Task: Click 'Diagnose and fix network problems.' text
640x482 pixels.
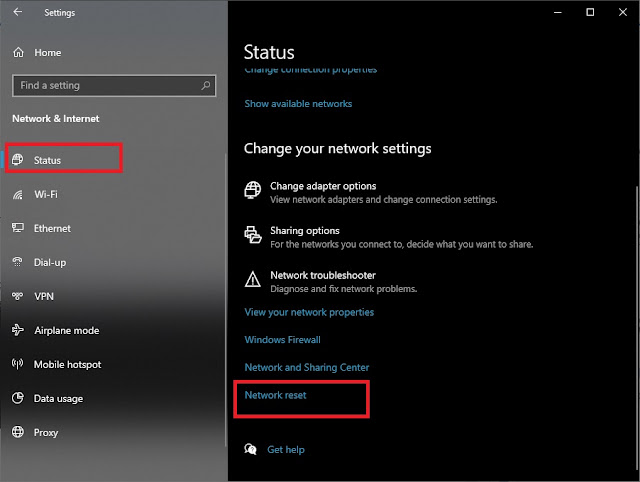Action: point(344,289)
